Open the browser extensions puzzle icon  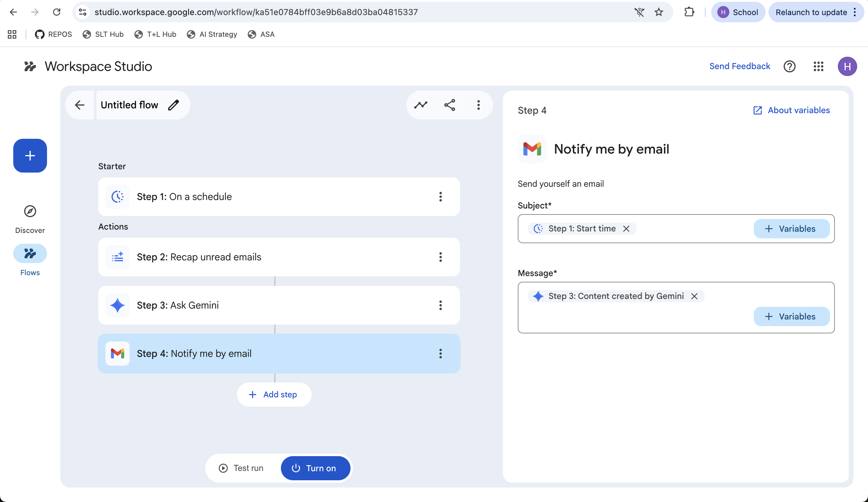click(689, 12)
